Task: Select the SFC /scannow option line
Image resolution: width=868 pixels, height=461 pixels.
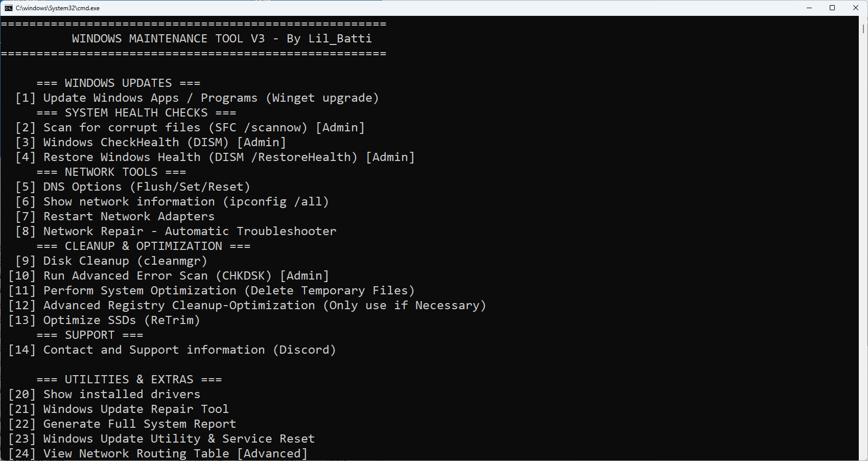Action: pos(190,128)
